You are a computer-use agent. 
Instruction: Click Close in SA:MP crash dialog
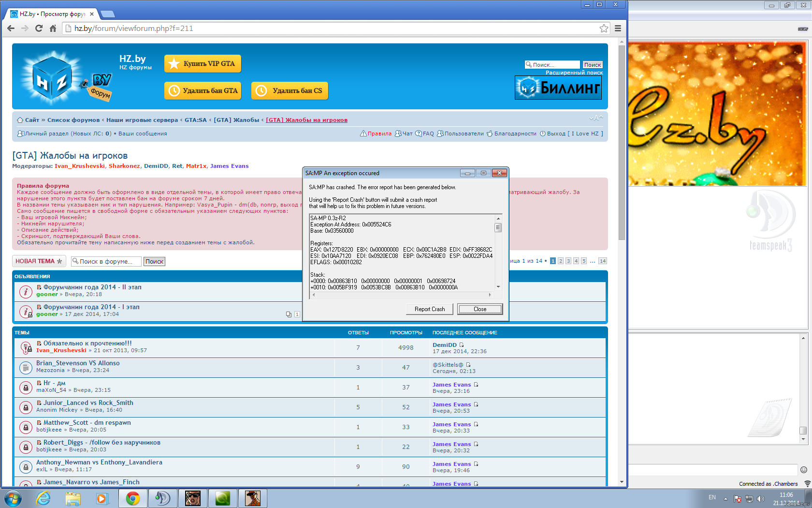click(480, 309)
